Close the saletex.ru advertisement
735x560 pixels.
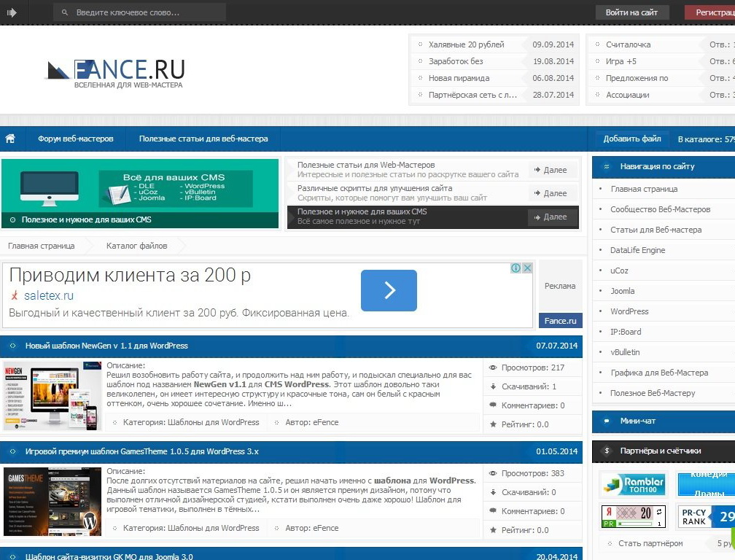pyautogui.click(x=527, y=268)
